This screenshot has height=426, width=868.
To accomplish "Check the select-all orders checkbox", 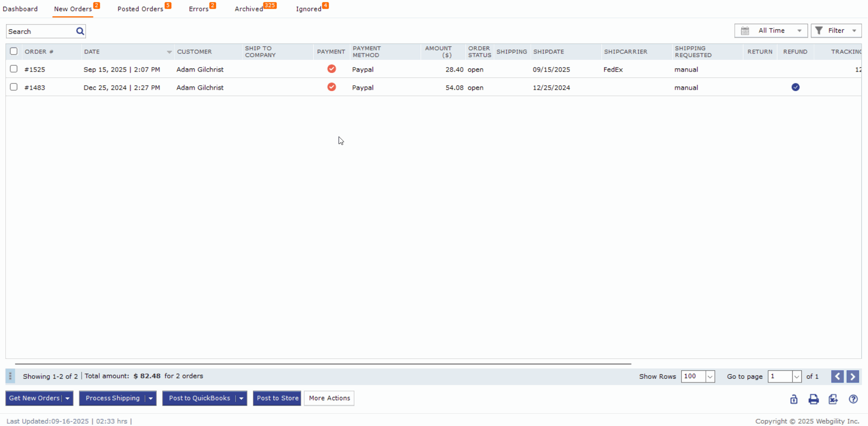I will pyautogui.click(x=14, y=51).
